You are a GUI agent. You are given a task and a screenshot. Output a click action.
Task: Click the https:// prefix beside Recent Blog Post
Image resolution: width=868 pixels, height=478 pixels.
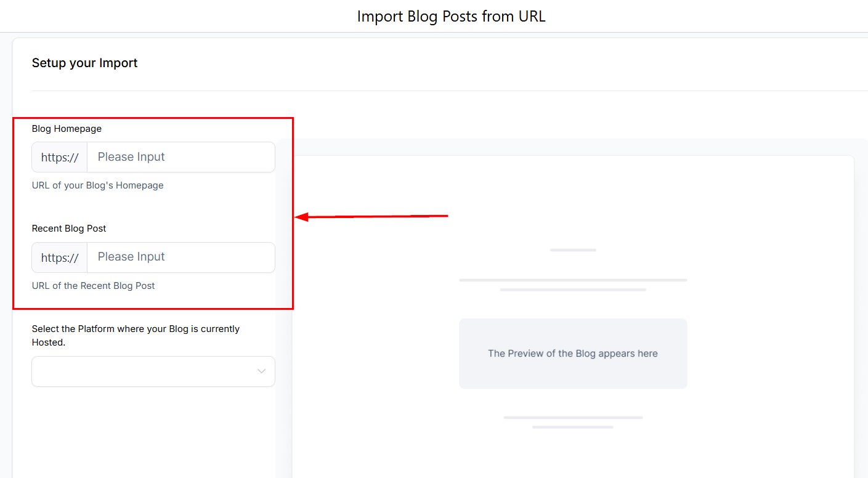pos(60,258)
